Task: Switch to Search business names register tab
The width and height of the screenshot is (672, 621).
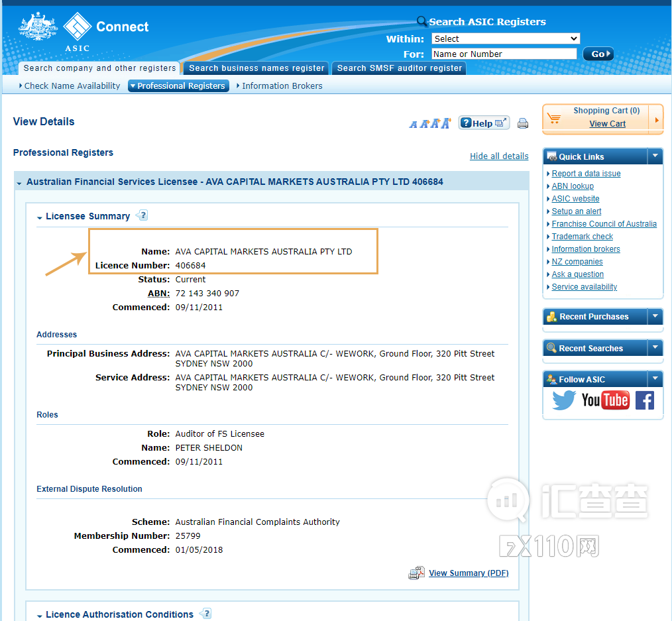Action: tap(256, 68)
